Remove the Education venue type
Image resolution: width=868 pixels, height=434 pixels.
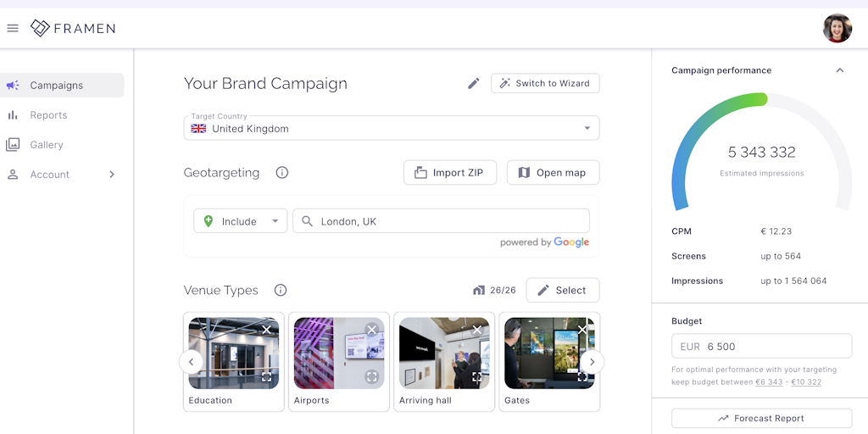(266, 330)
